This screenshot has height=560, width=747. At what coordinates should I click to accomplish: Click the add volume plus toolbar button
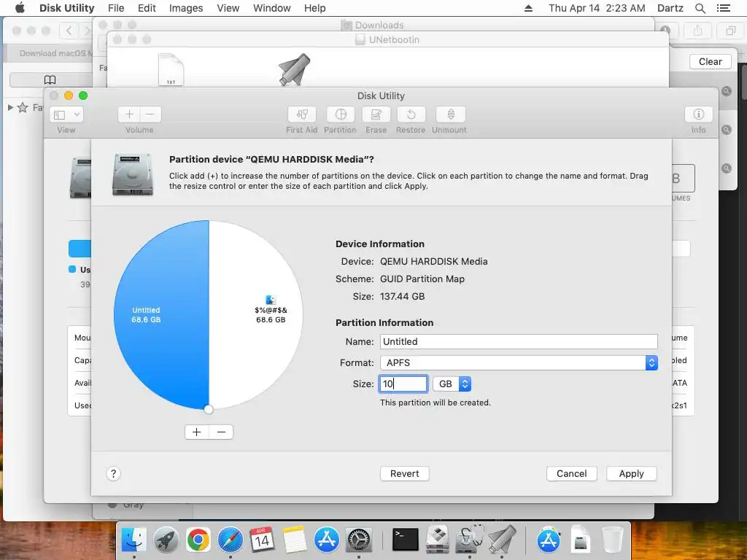click(129, 114)
